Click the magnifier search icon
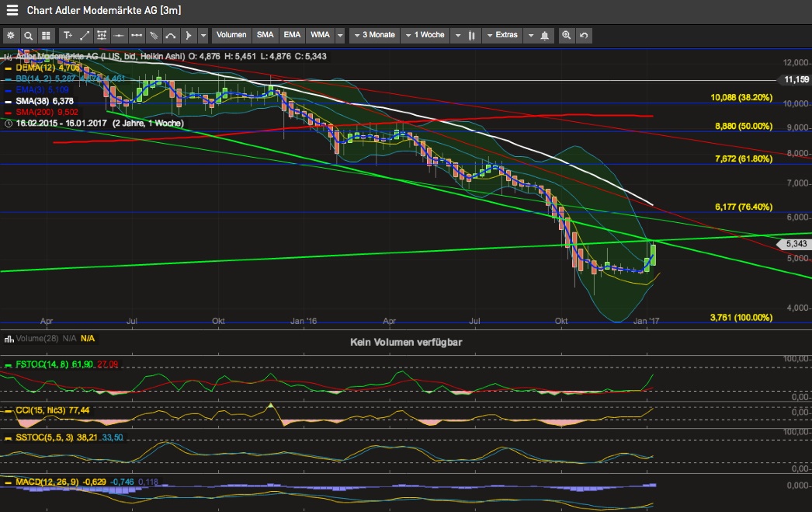Viewport: 812px width, 512px height. coord(29,35)
